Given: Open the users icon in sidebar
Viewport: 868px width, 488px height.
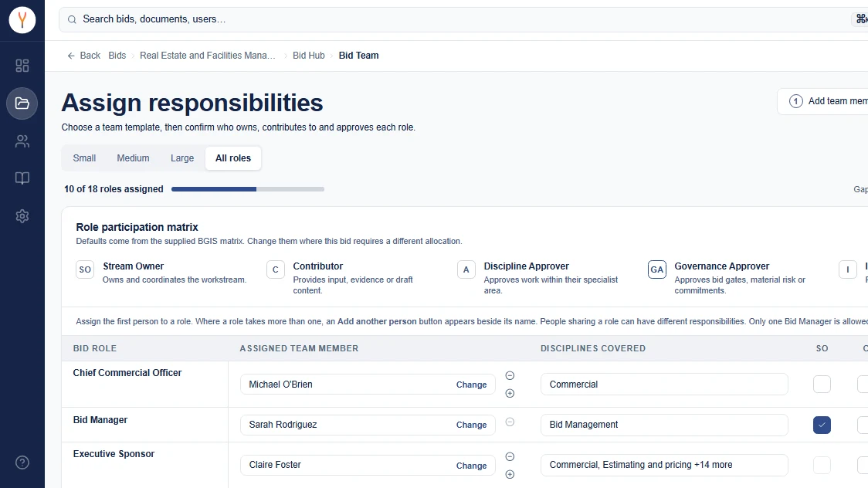Looking at the screenshot, I should pos(22,141).
